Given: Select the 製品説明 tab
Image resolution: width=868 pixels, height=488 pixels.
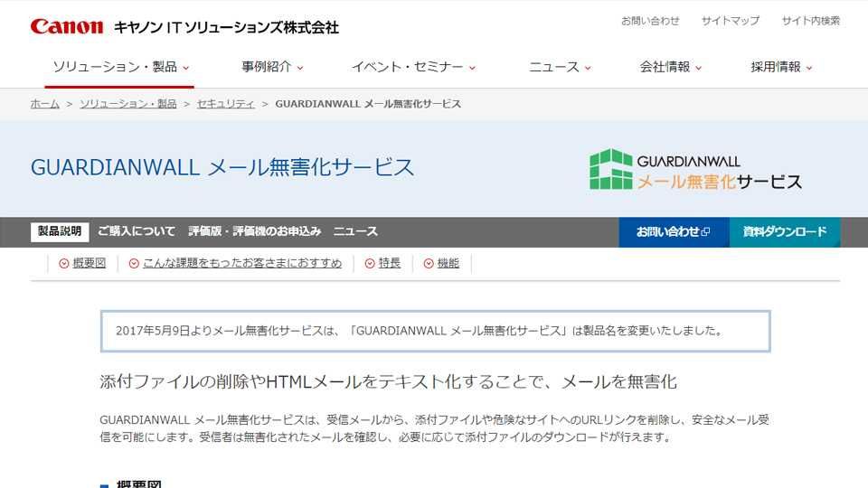Looking at the screenshot, I should coord(60,231).
